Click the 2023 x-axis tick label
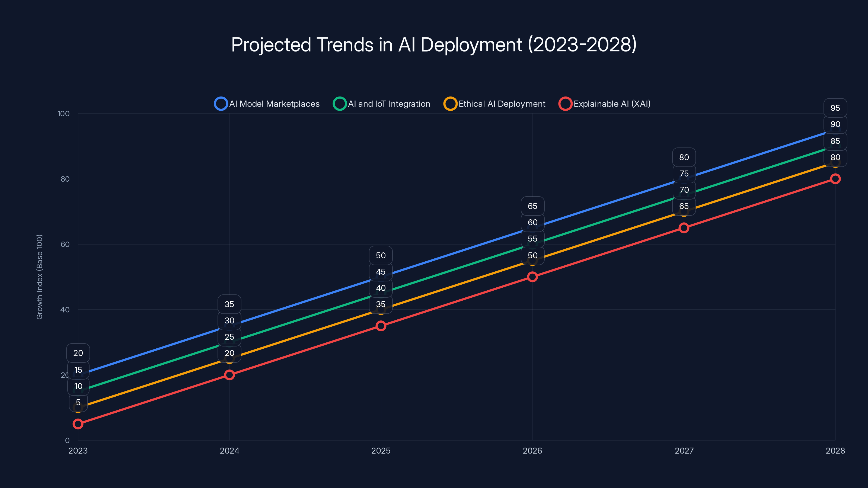This screenshot has height=488, width=868. pos(78,451)
